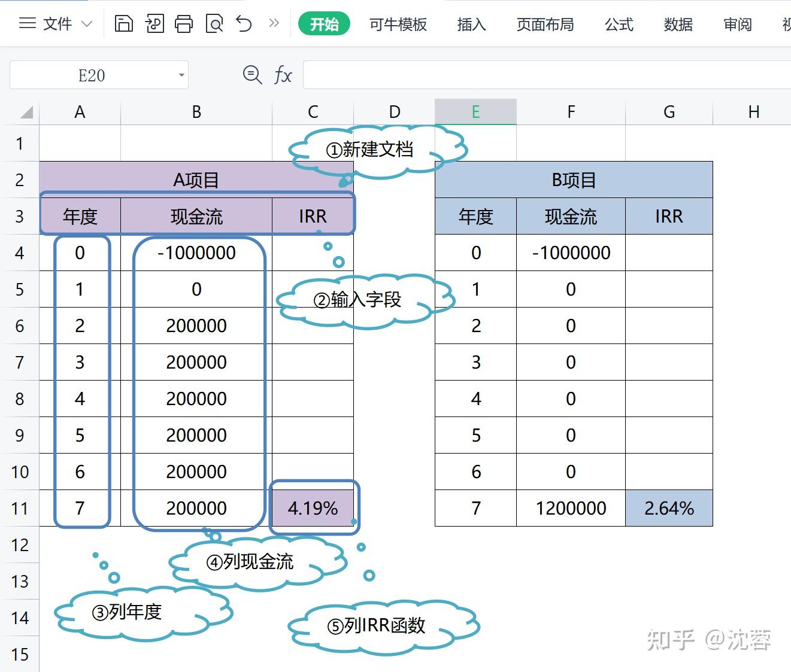Expand the 文件 menu chevron

[87, 24]
